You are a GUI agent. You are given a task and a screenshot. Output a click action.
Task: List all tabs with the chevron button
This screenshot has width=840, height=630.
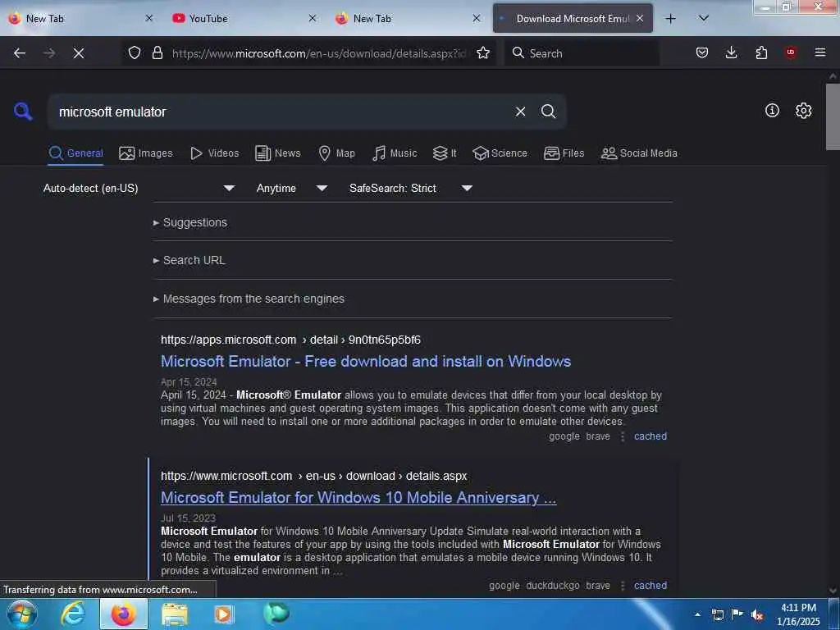(704, 18)
